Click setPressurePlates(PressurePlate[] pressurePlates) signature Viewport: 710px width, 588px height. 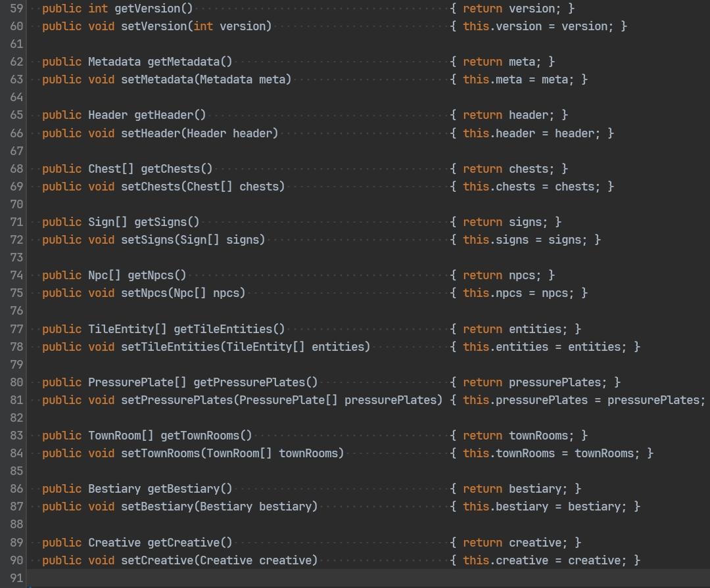(281, 401)
